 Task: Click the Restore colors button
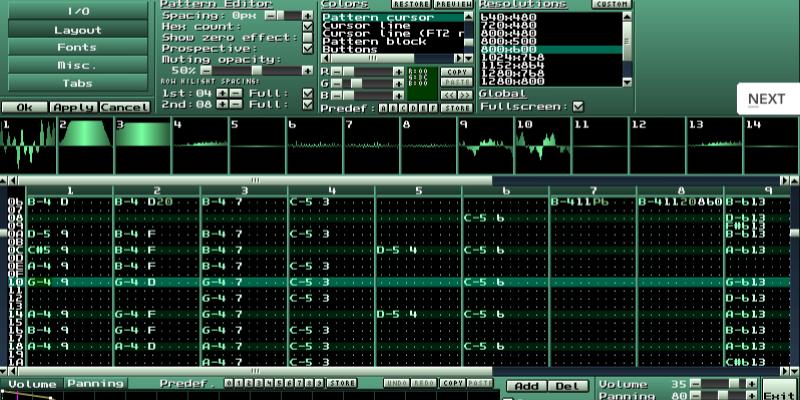(410, 5)
